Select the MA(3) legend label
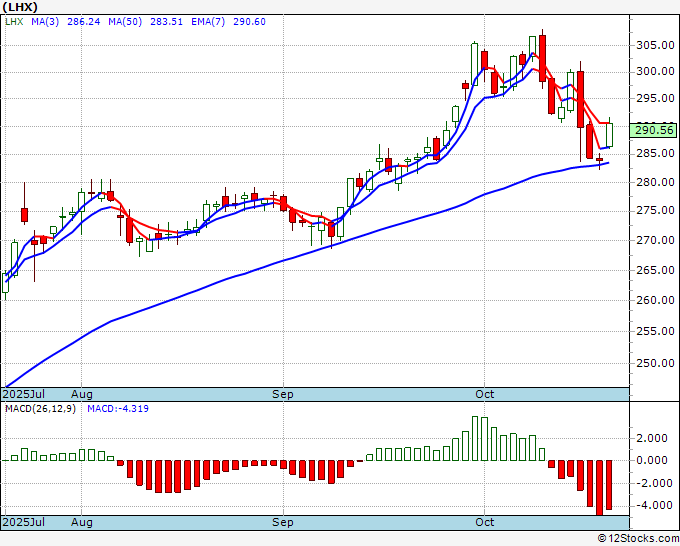This screenshot has height=546, width=680. pyautogui.click(x=45, y=22)
